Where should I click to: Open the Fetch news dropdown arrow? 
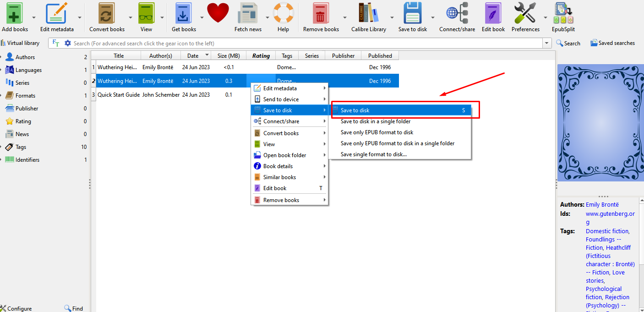click(x=267, y=17)
